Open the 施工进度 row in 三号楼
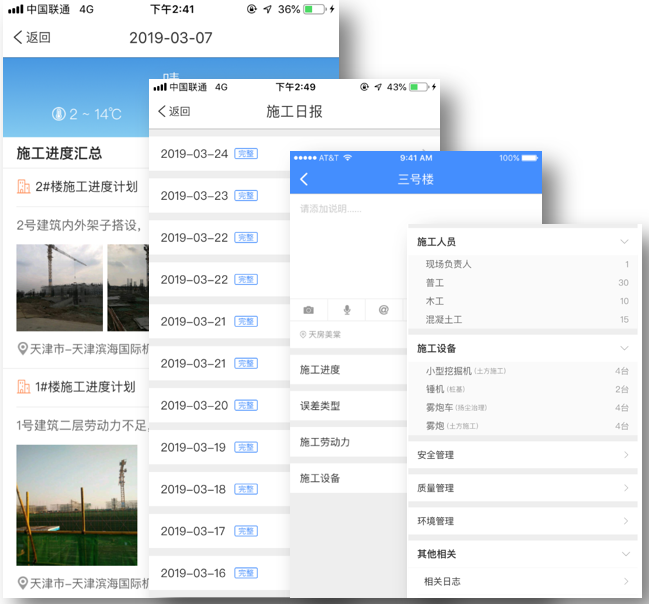This screenshot has height=604, width=649. (349, 370)
